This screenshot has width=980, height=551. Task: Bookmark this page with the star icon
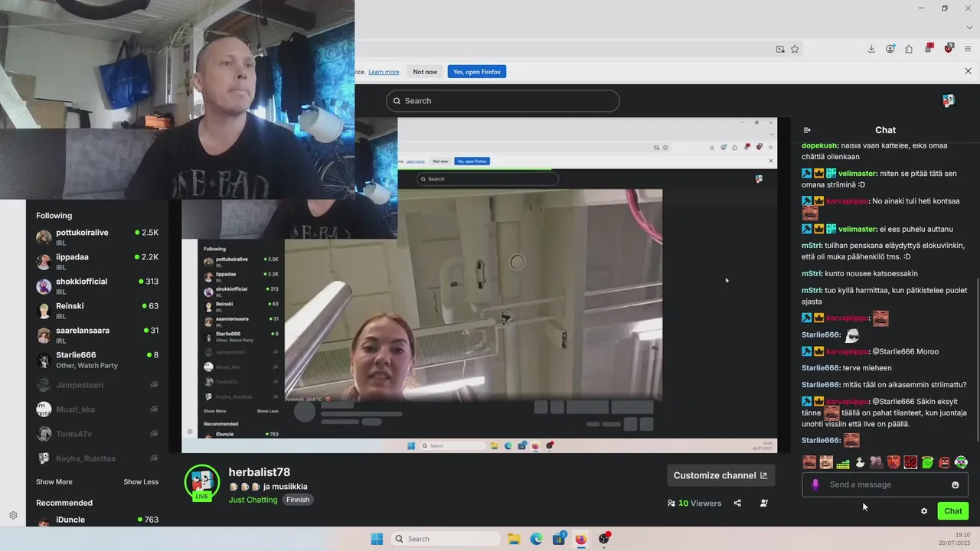pyautogui.click(x=795, y=49)
